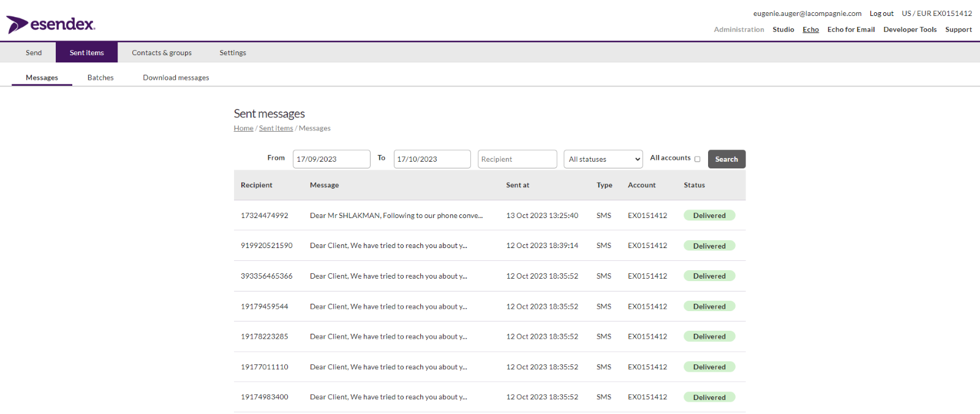Viewport: 980px width, 414px height.
Task: Click the Home breadcrumb link
Action: (243, 128)
